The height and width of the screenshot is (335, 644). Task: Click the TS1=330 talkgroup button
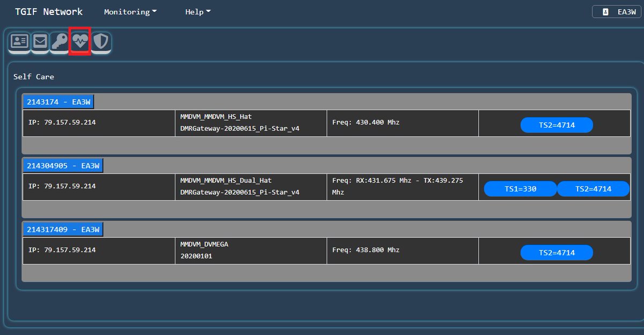[x=521, y=189]
